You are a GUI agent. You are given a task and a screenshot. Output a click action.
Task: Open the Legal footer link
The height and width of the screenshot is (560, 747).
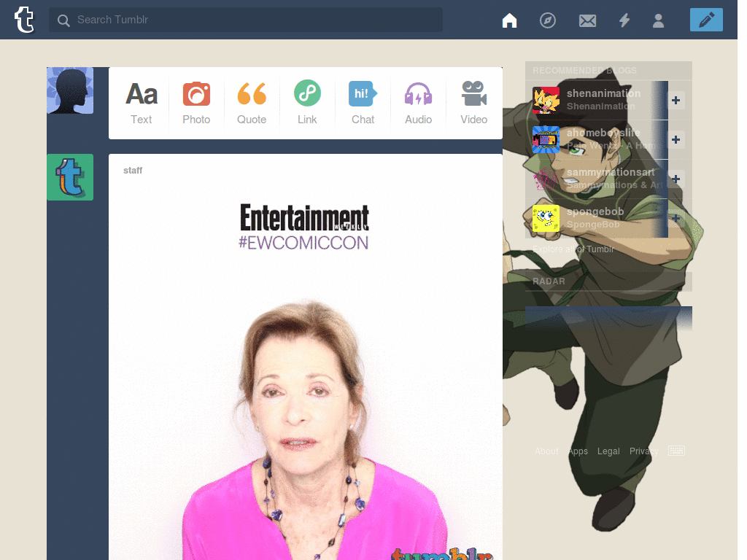pos(608,451)
